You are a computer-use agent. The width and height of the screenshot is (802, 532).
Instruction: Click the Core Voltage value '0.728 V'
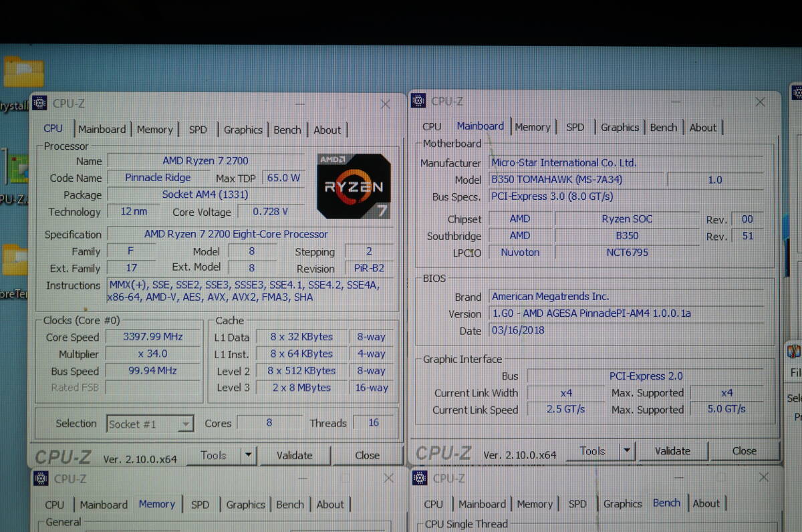point(270,212)
